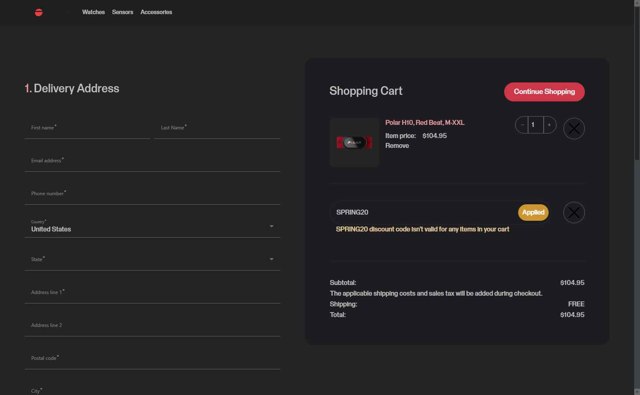Open the Polar H10, Red Beat product link
The height and width of the screenshot is (395, 640).
[424, 122]
